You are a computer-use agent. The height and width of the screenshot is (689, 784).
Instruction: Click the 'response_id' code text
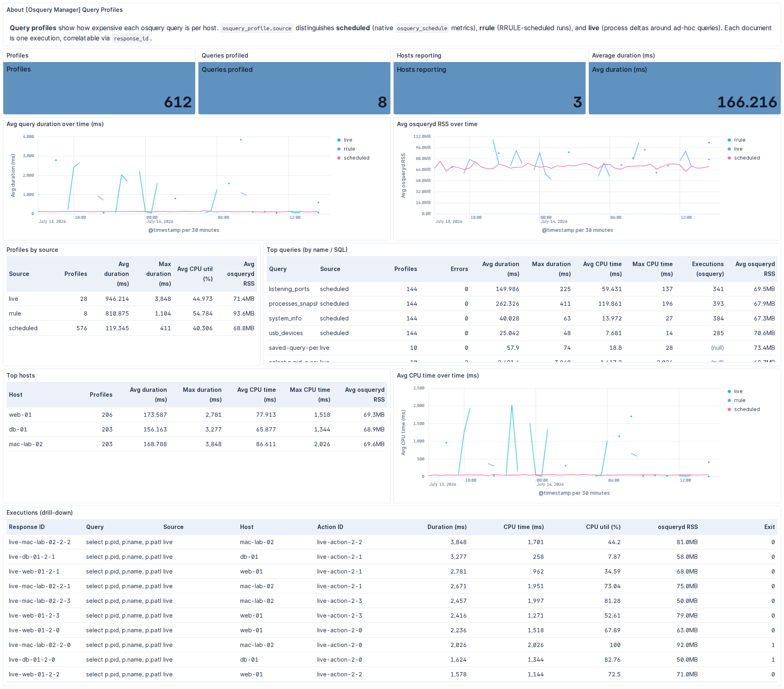coord(131,38)
